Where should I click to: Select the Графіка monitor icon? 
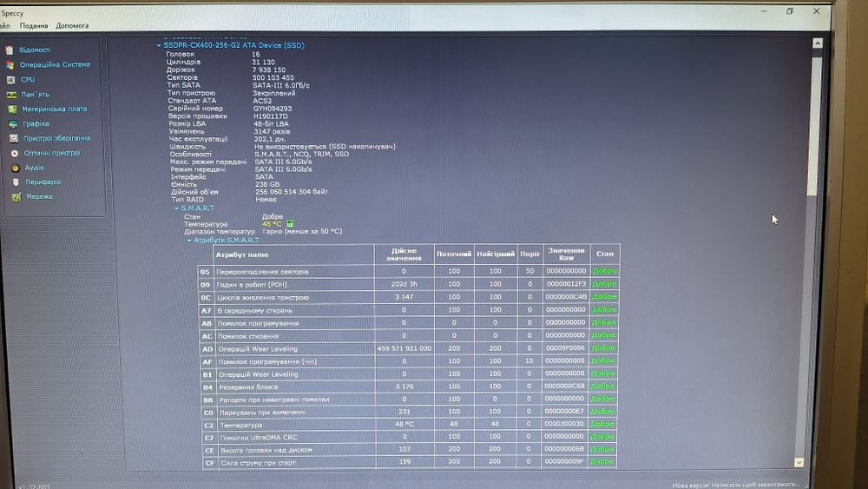tap(13, 124)
